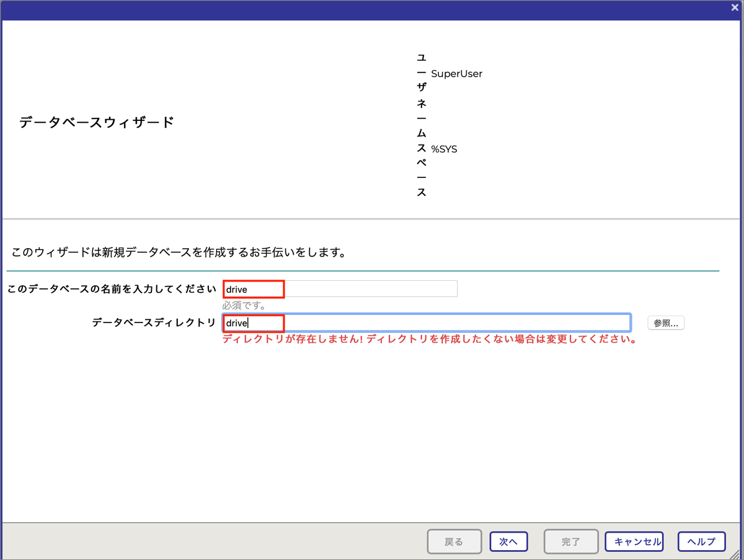
Task: Click the red directory-not-found error message
Action: point(430,340)
